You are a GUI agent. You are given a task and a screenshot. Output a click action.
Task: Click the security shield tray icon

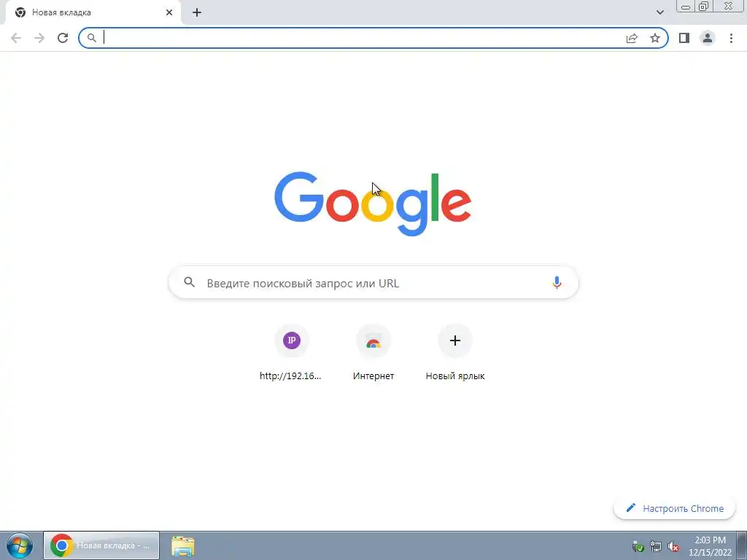[638, 546]
